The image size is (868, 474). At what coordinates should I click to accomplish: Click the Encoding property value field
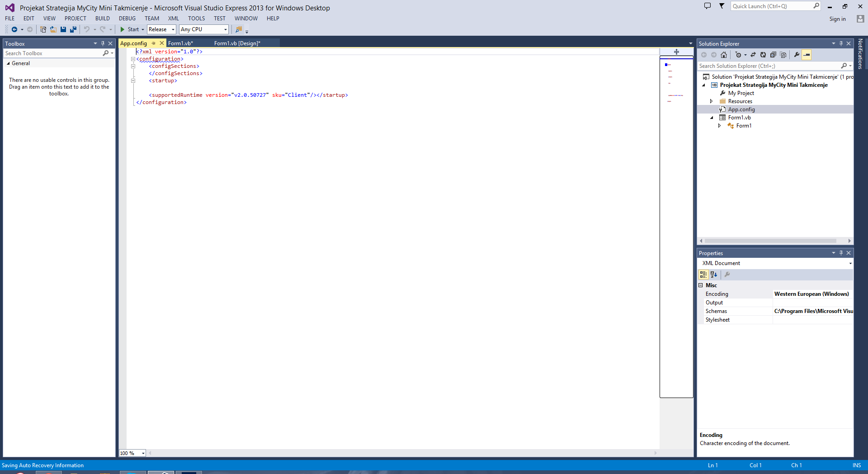click(813, 294)
